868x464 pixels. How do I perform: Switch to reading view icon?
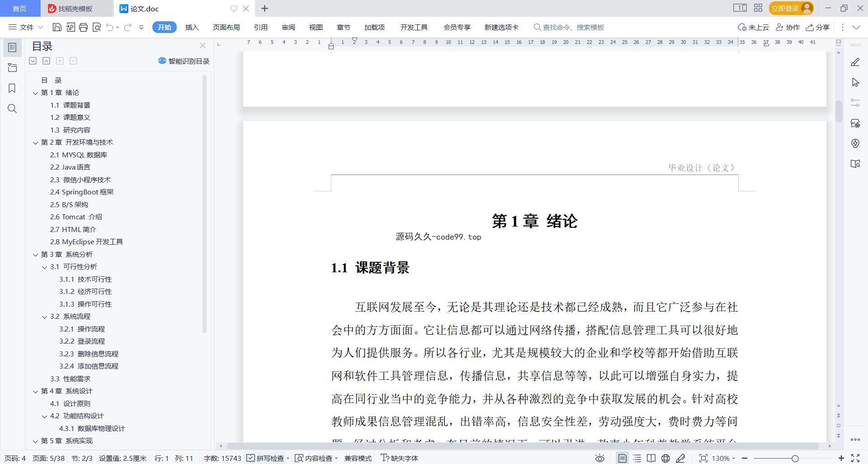coord(651,458)
